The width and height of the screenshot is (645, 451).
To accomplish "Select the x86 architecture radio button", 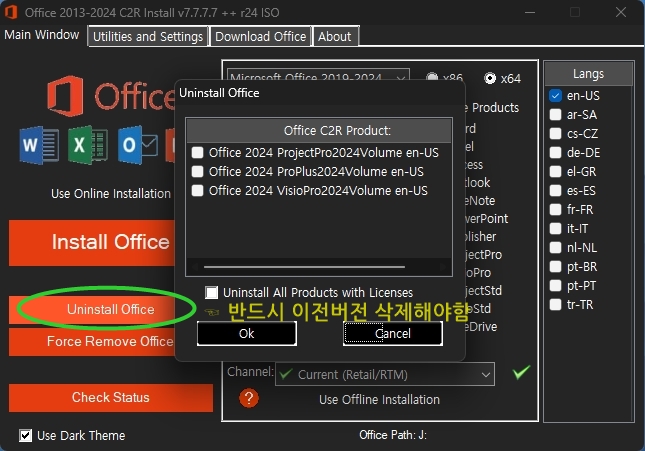I will click(x=432, y=77).
